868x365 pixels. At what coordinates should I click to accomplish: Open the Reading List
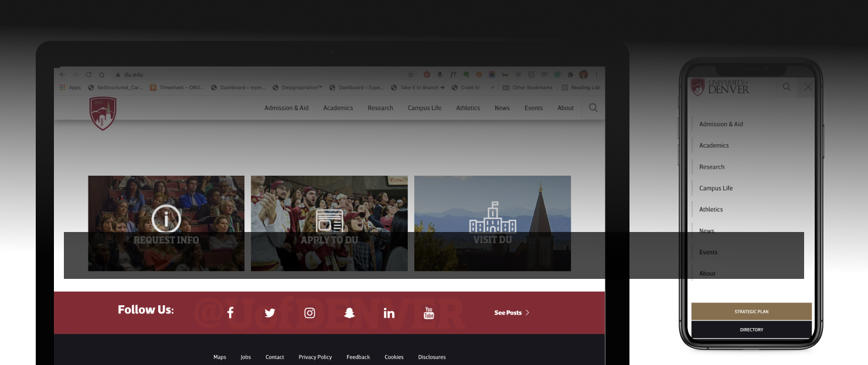(581, 87)
